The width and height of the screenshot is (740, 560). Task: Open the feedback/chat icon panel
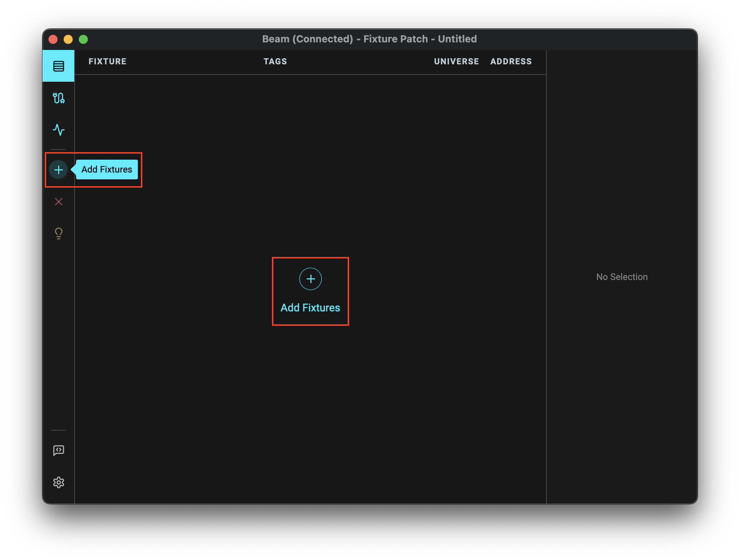[x=58, y=450]
